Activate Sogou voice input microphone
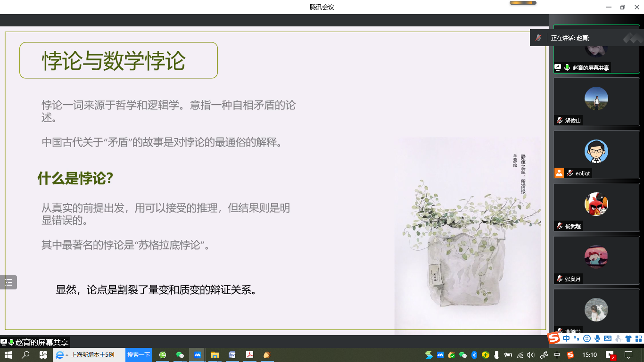The image size is (644, 362). tap(597, 338)
